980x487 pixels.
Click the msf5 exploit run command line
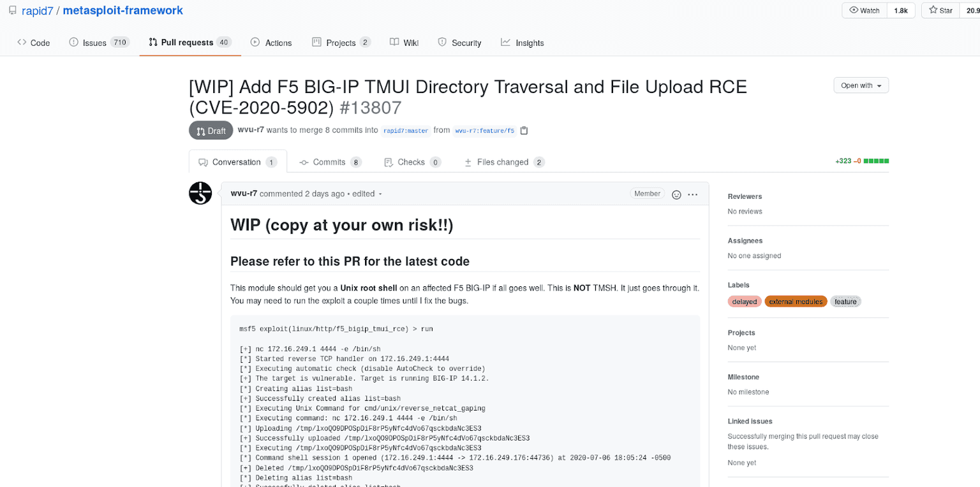[x=336, y=329]
